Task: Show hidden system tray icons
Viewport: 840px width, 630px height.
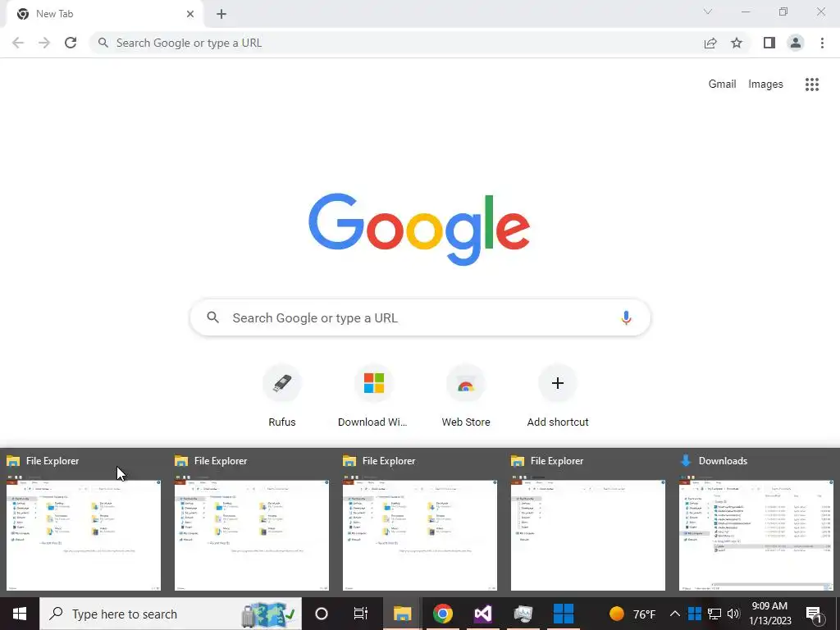Action: point(675,614)
